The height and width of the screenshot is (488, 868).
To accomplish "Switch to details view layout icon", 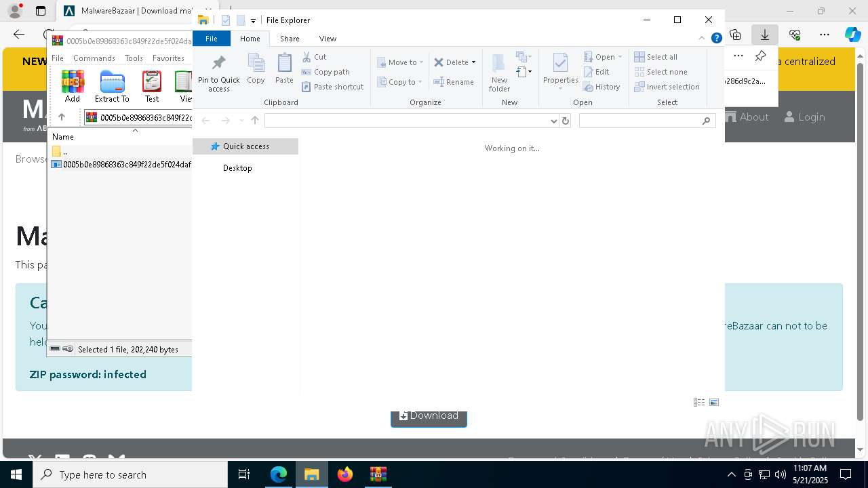I will (x=699, y=403).
